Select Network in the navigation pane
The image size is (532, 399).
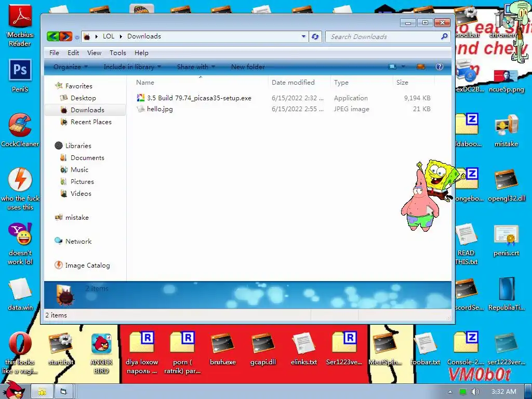[x=78, y=241]
